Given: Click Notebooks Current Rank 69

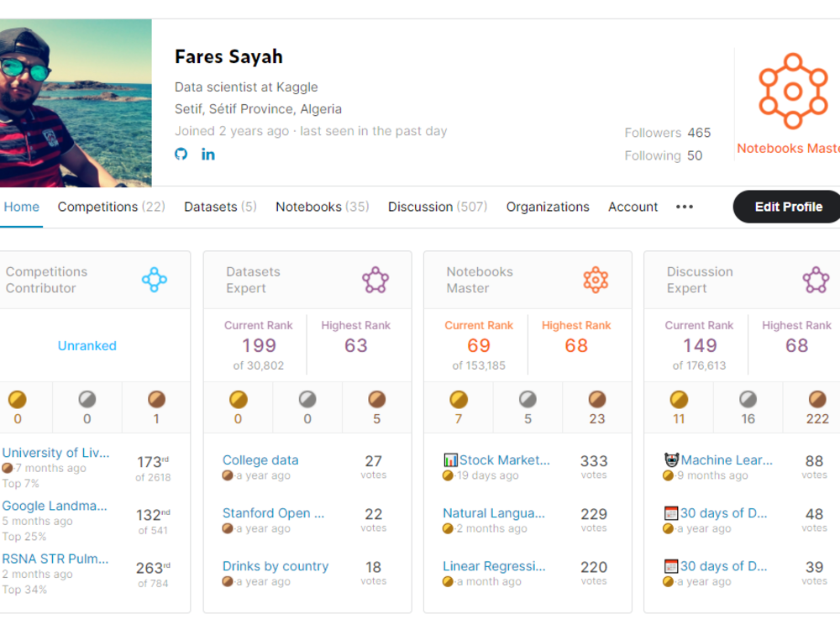Looking at the screenshot, I should coord(479,346).
